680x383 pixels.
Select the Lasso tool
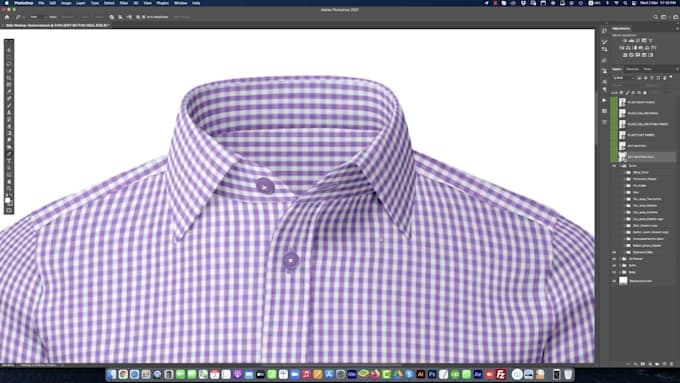coord(9,64)
